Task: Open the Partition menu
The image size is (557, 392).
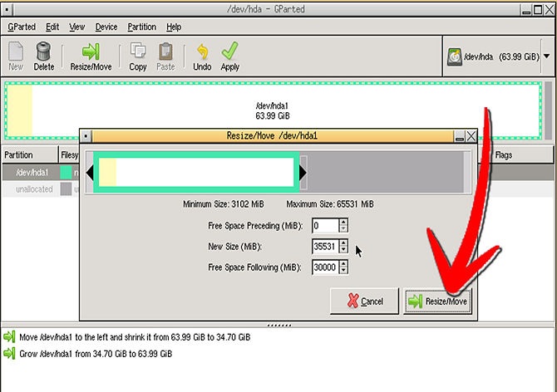Action: [141, 27]
